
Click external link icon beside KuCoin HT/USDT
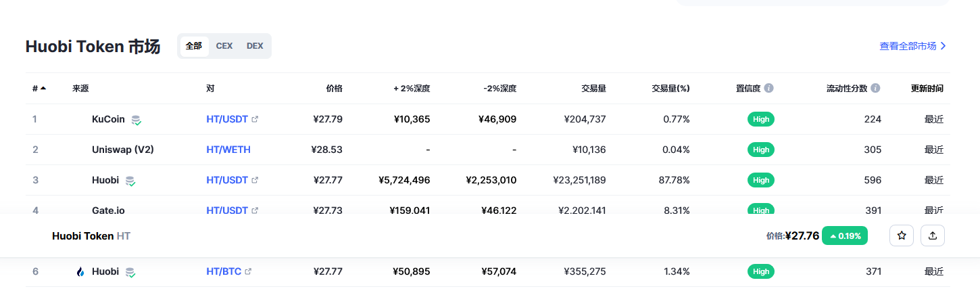click(x=255, y=119)
